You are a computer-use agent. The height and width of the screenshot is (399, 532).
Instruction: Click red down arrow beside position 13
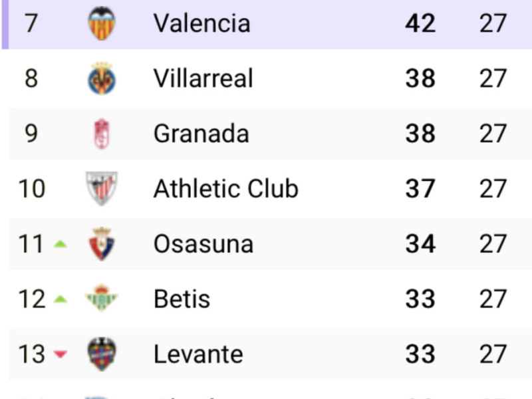coord(61,354)
